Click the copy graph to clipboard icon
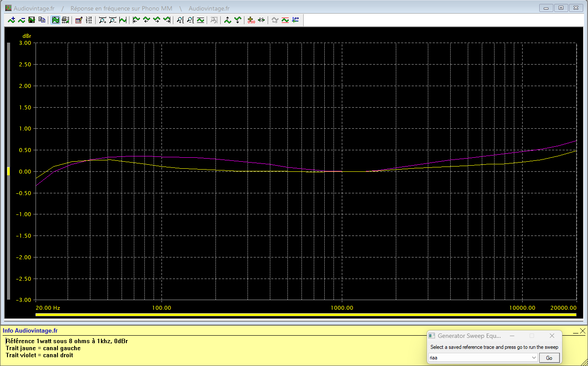The width and height of the screenshot is (588, 366). [42, 20]
